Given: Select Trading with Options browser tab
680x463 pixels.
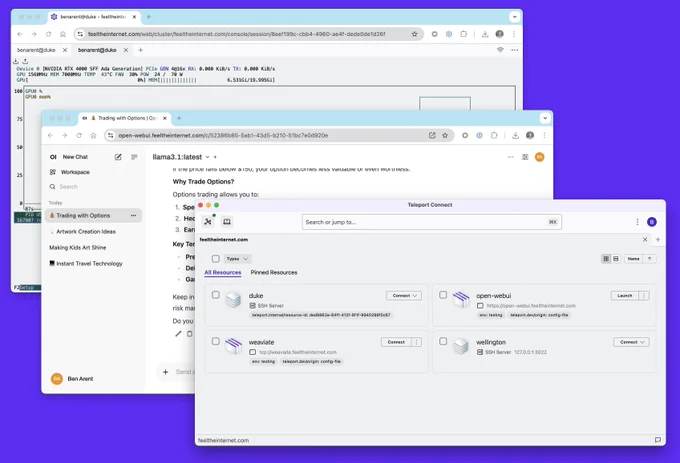Looking at the screenshot, I should pos(125,118).
